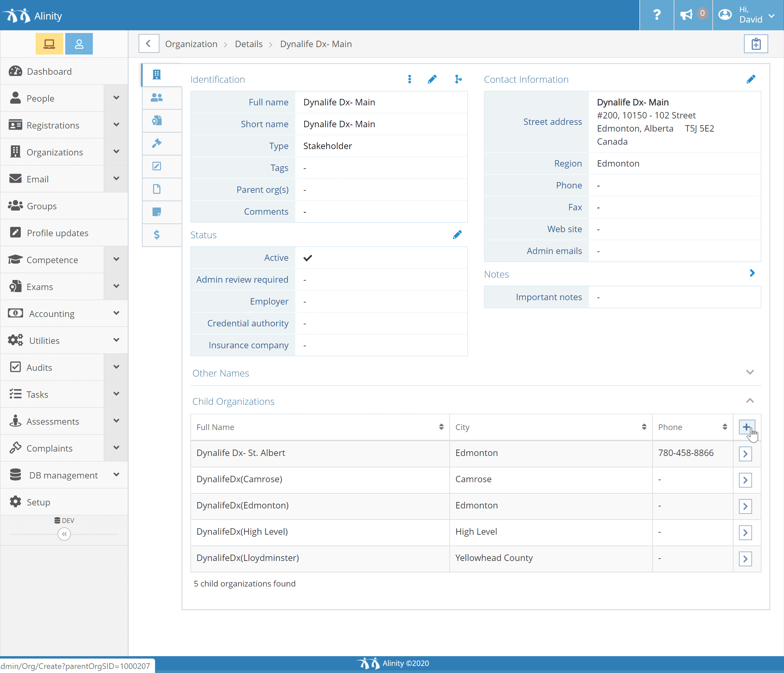
Task: Open the Dynalife Dx- St. Albert row arrow
Action: click(x=745, y=454)
